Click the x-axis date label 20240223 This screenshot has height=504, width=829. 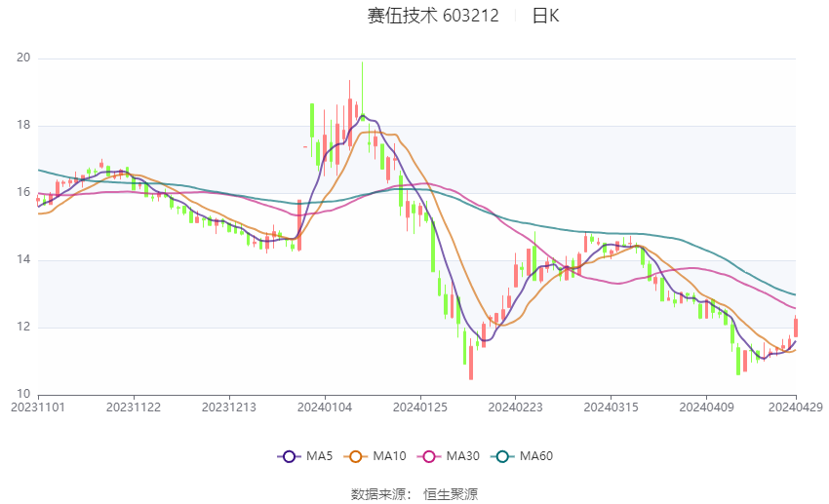[x=516, y=407]
